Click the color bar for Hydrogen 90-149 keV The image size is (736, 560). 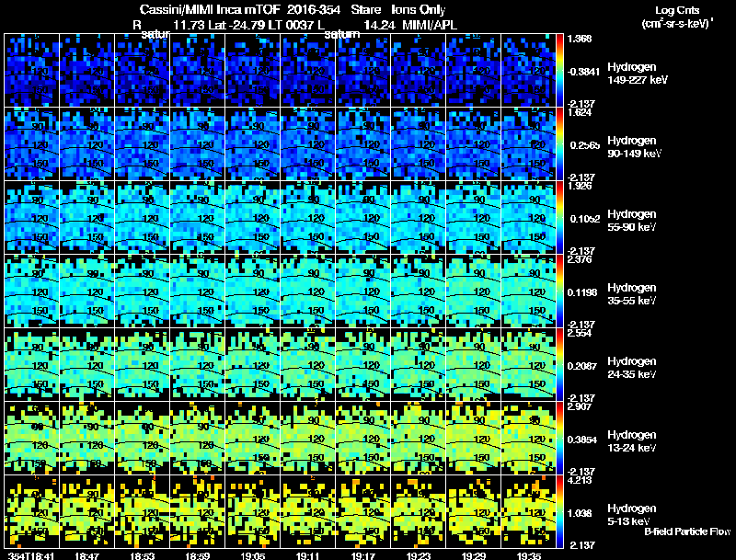click(559, 144)
